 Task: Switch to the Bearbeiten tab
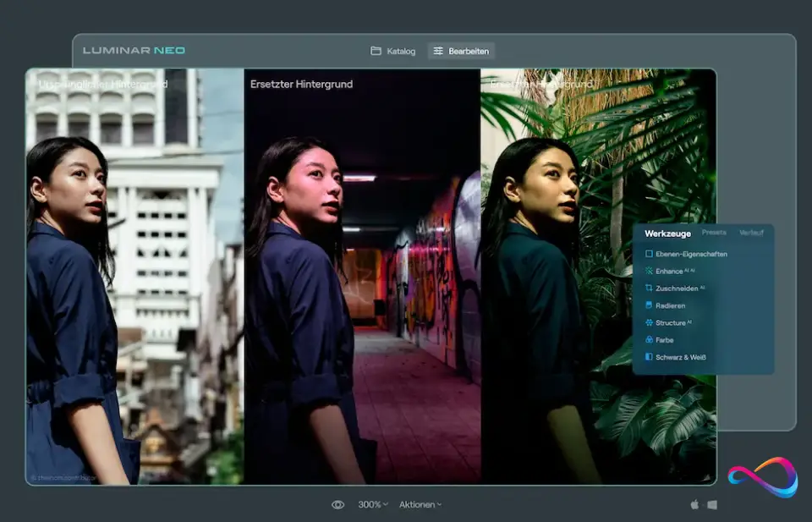[464, 51]
